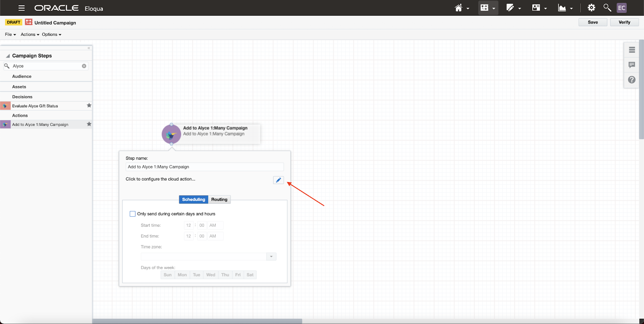
Task: Favorite the Add to Alyce 1:Many Campaign step
Action: [x=89, y=124]
